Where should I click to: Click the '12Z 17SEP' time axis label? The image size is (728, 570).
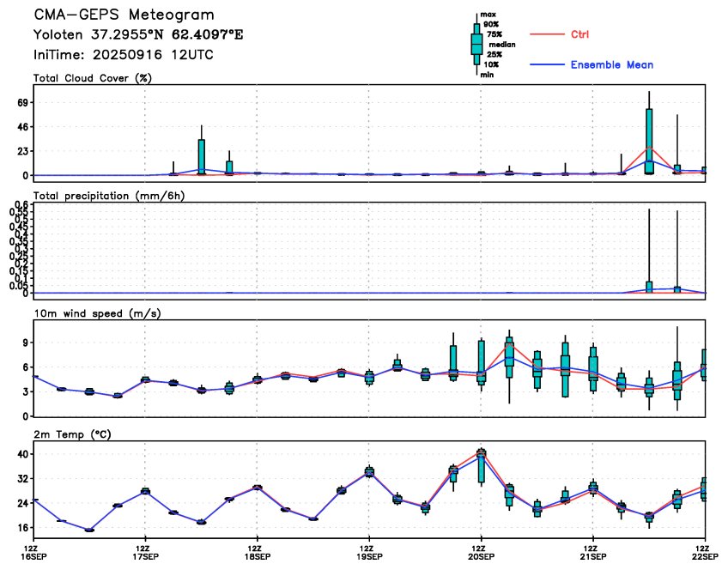(145, 552)
